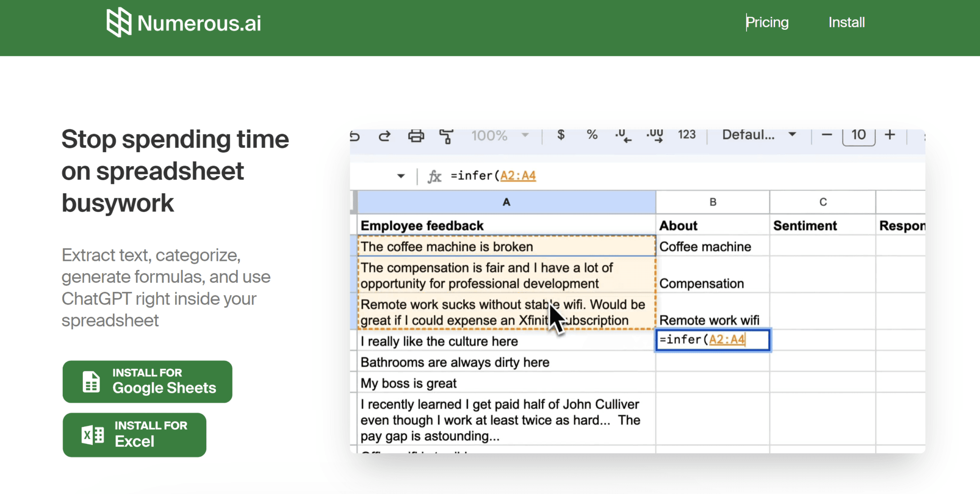Click the Undo icon in the sheet toolbar

point(354,136)
